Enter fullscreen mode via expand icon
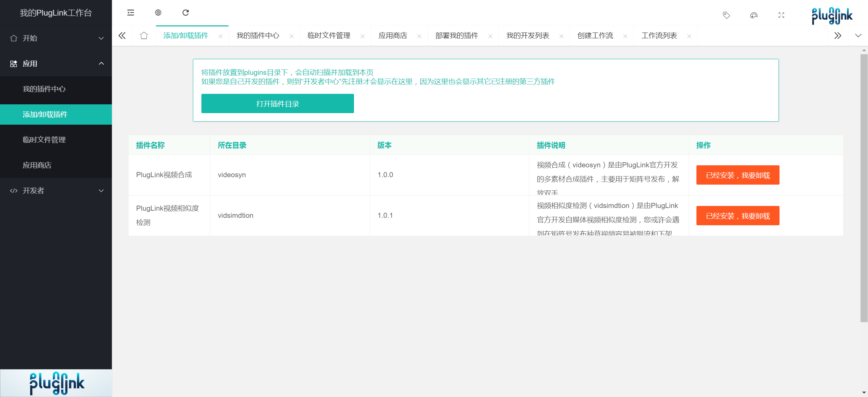Image resolution: width=868 pixels, height=397 pixels. point(781,15)
